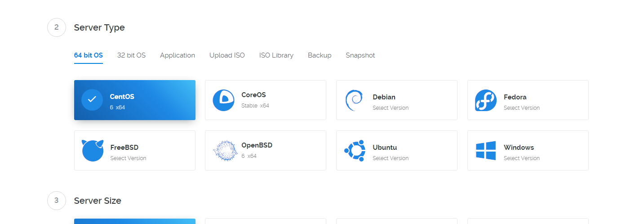Click the FreeBSD daemon logo

click(x=93, y=150)
